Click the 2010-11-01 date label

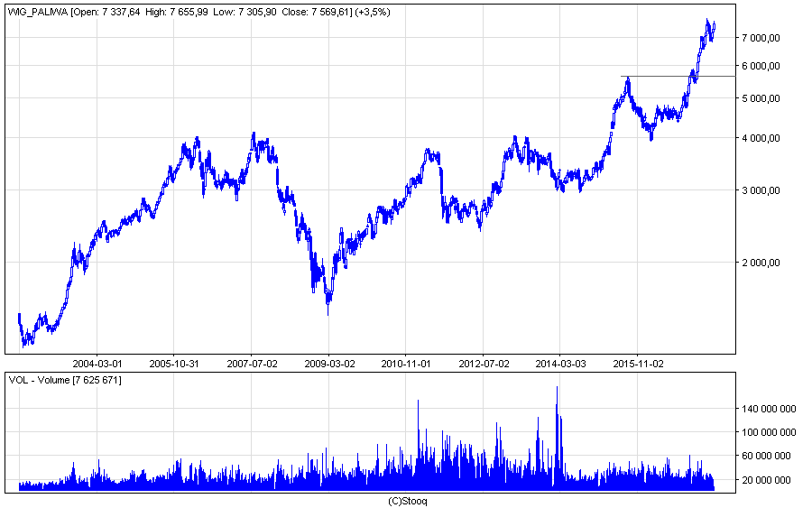(x=406, y=364)
